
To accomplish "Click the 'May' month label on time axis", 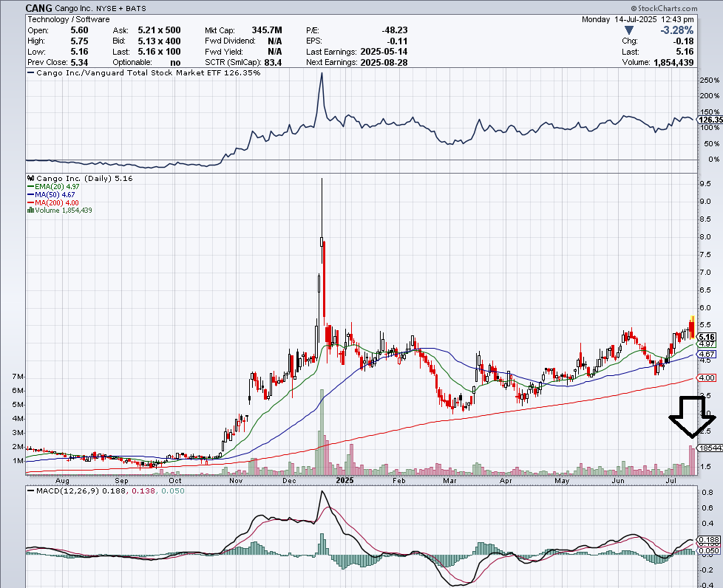I will tap(562, 481).
